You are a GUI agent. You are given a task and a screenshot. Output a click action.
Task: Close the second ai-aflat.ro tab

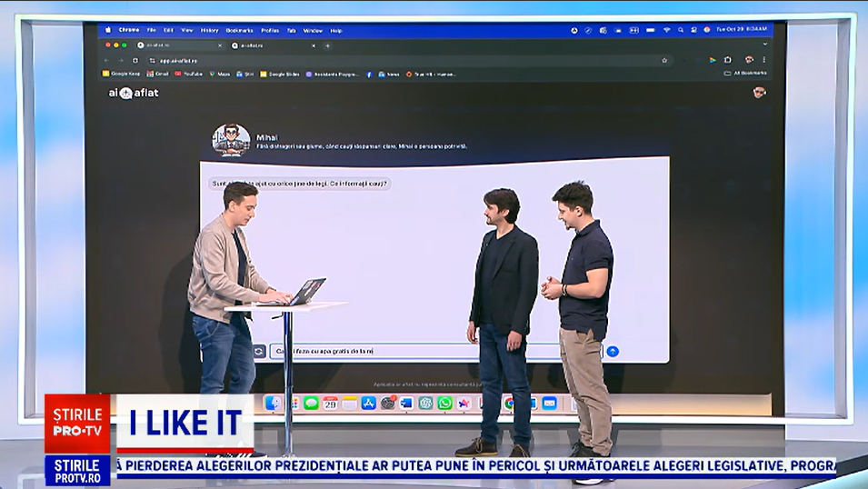click(314, 45)
